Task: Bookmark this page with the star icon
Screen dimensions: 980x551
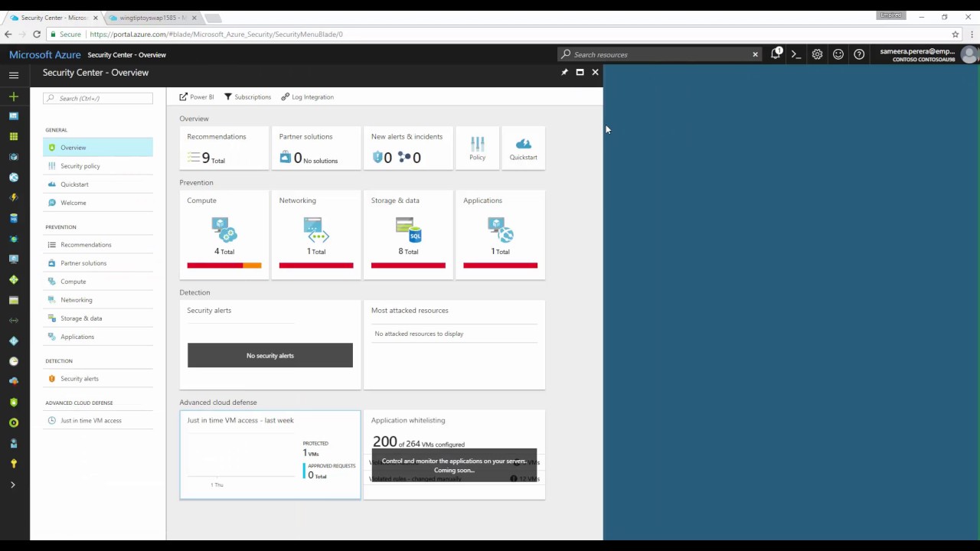Action: (955, 34)
